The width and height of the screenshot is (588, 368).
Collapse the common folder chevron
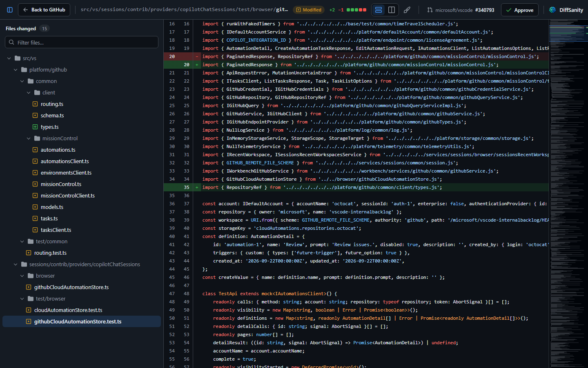(22, 81)
